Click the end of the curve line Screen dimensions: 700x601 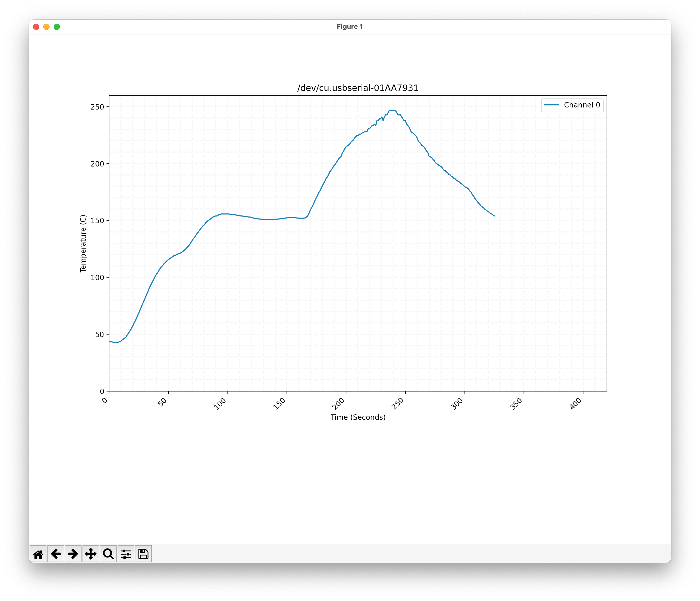point(495,216)
